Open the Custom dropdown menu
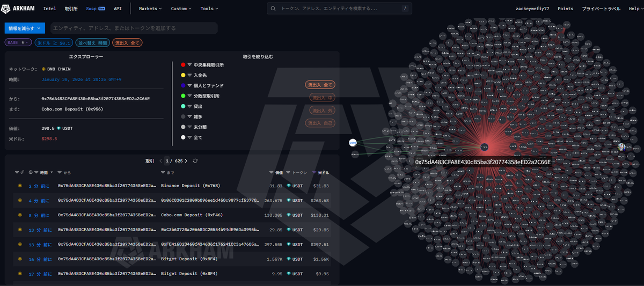 pyautogui.click(x=181, y=9)
